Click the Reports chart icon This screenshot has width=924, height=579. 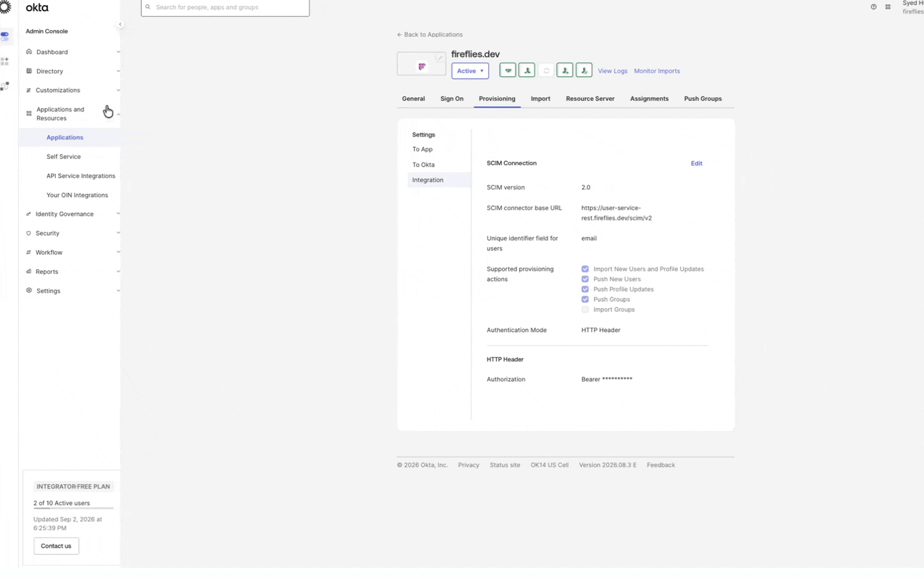[x=28, y=272]
